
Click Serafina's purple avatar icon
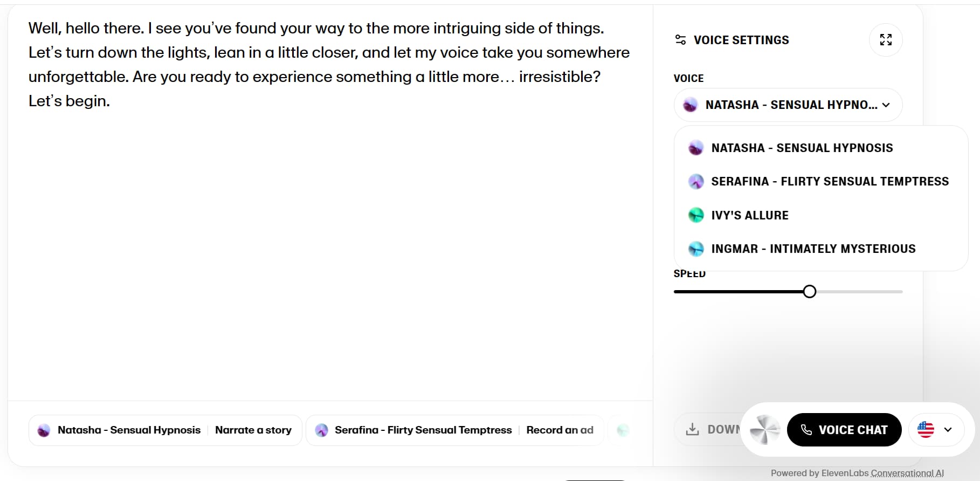tap(696, 181)
